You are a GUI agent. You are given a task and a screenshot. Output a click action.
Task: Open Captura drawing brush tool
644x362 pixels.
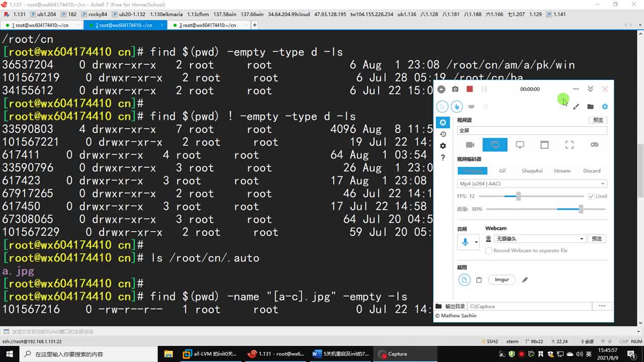[x=576, y=107]
